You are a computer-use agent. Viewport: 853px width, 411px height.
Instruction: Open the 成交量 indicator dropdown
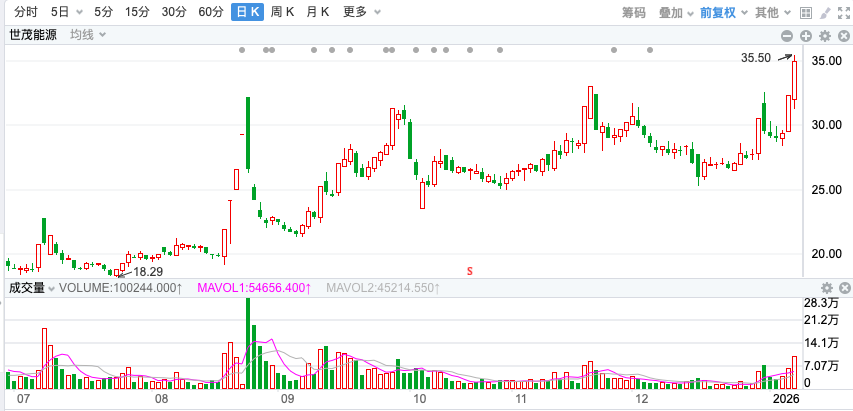click(x=31, y=288)
